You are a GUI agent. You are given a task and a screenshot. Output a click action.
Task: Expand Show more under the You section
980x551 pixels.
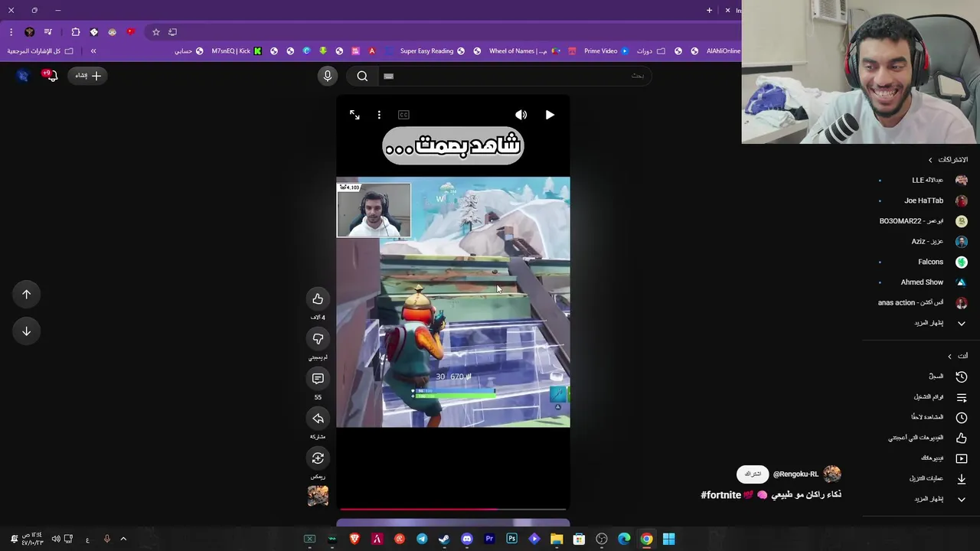point(940,499)
